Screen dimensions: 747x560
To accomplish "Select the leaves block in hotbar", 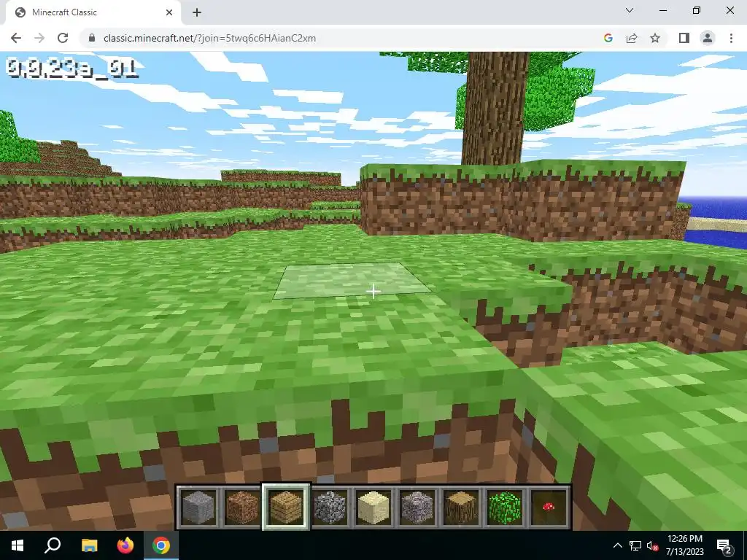I will (x=505, y=507).
